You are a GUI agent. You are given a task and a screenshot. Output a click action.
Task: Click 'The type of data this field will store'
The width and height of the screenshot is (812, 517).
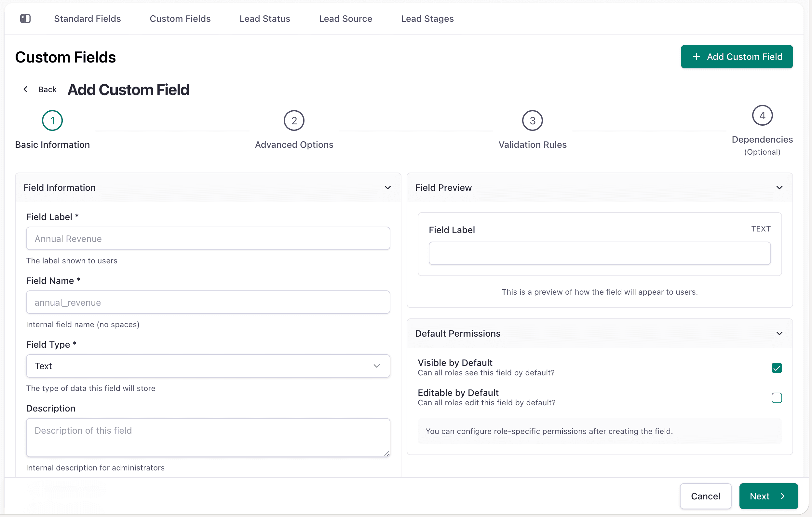91,388
